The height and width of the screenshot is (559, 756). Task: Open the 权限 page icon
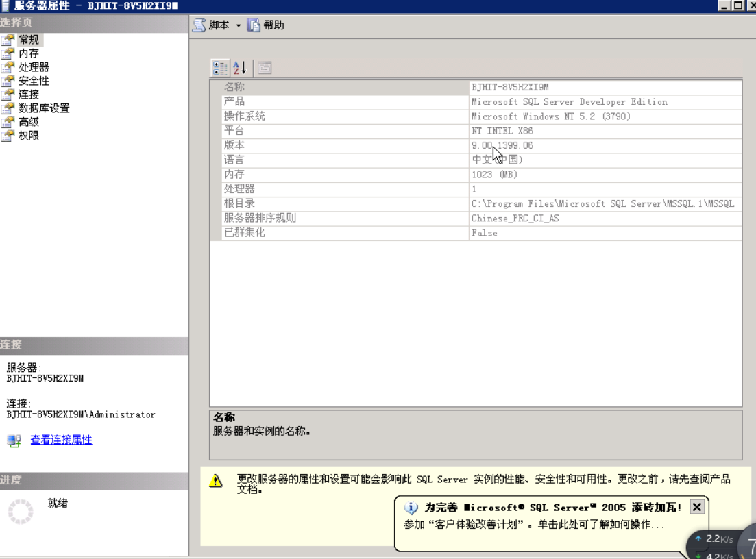point(8,136)
